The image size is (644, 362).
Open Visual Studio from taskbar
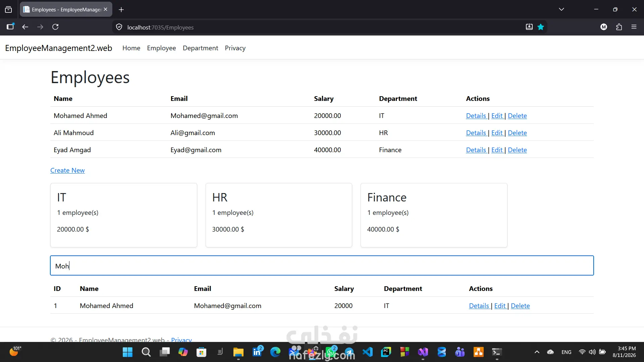[423, 352]
